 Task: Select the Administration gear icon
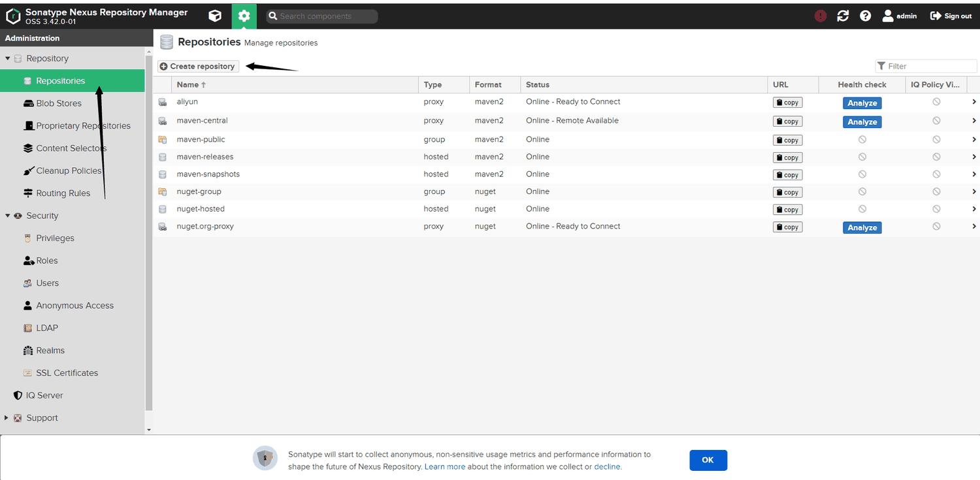[244, 16]
